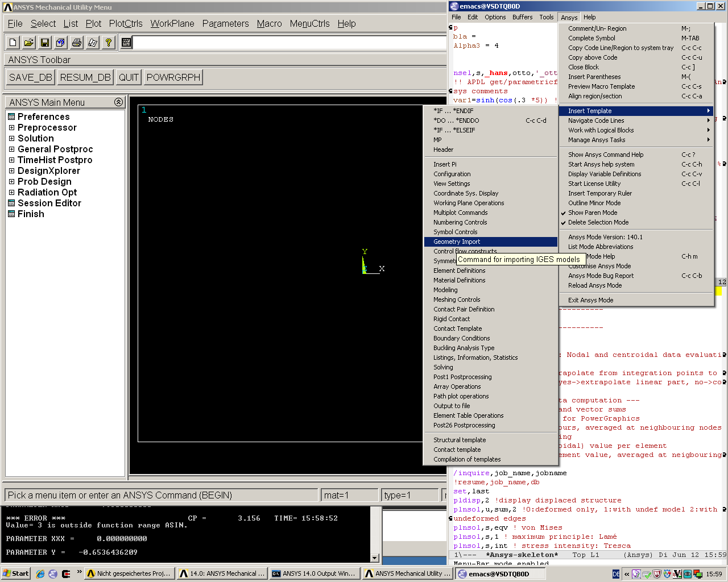Screen dimensions: 728x582
Task: Switch to ANSYS 14.0 Output Window taskbar button
Action: (x=314, y=573)
